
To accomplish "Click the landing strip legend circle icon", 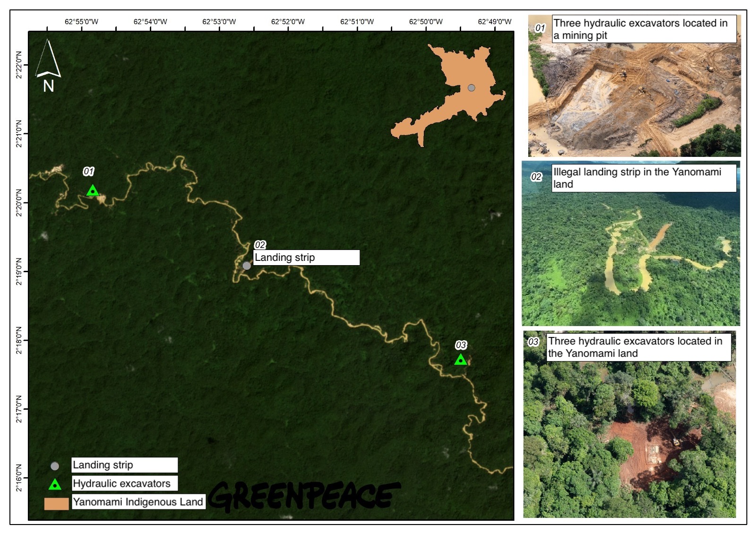I will pos(55,466).
